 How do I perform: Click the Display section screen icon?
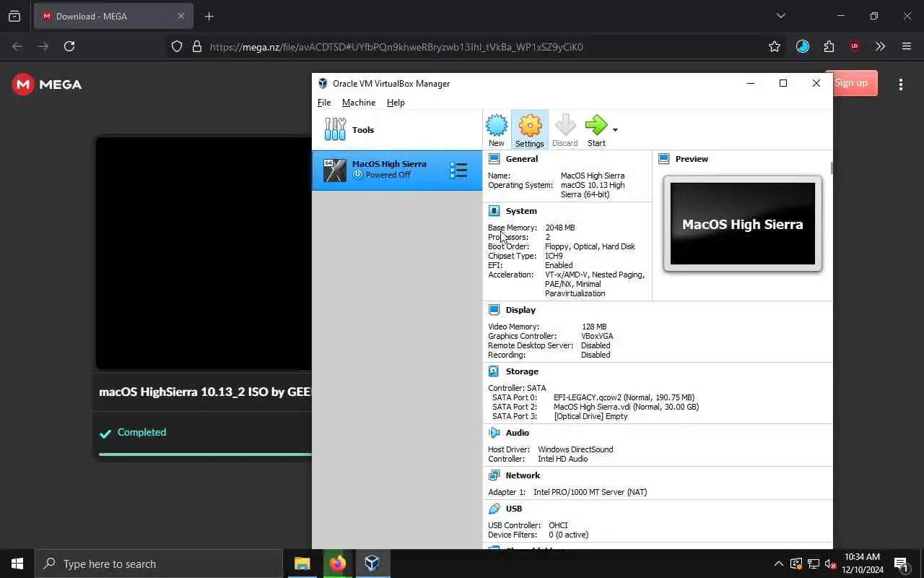(x=494, y=310)
